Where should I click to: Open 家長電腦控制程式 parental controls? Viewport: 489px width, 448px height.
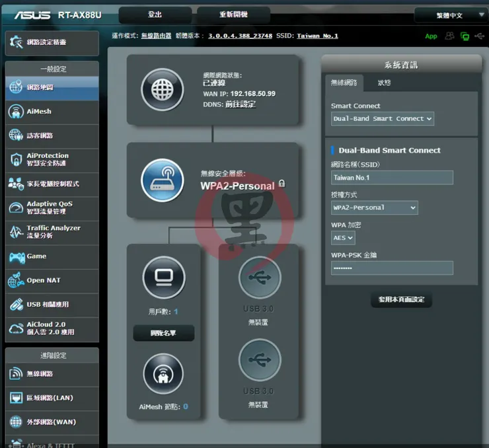point(52,184)
